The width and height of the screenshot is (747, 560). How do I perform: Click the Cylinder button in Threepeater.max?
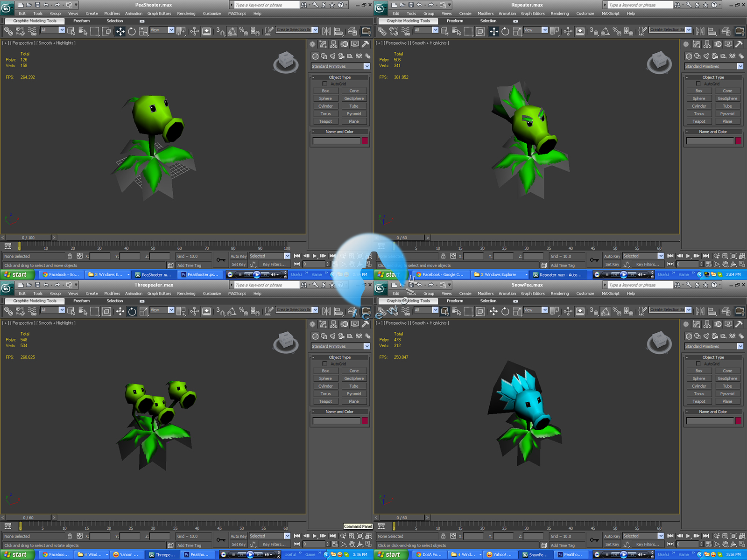(325, 386)
